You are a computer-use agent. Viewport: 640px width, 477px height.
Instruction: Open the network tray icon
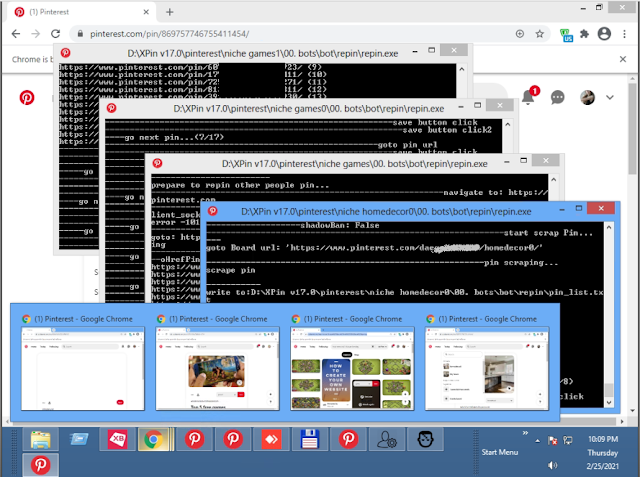pos(567,441)
